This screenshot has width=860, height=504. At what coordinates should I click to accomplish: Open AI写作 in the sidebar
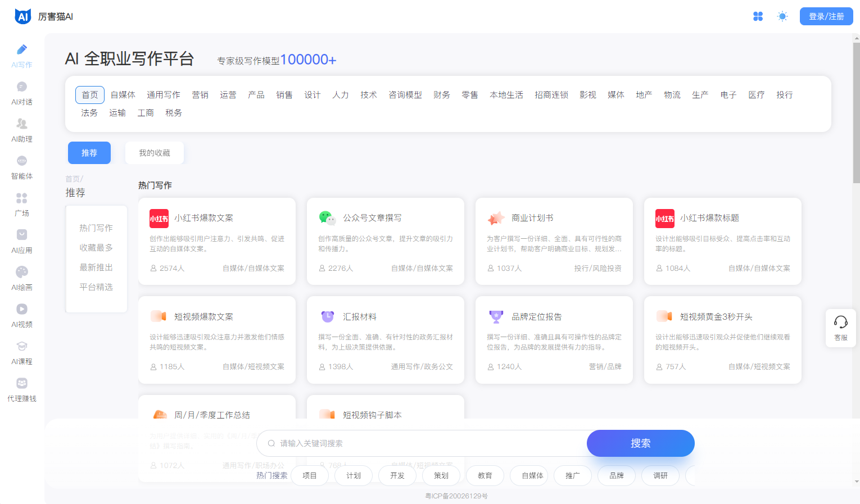22,56
